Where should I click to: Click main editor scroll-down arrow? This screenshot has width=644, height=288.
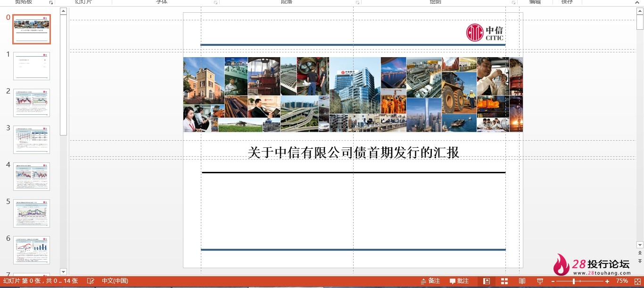tap(640, 245)
